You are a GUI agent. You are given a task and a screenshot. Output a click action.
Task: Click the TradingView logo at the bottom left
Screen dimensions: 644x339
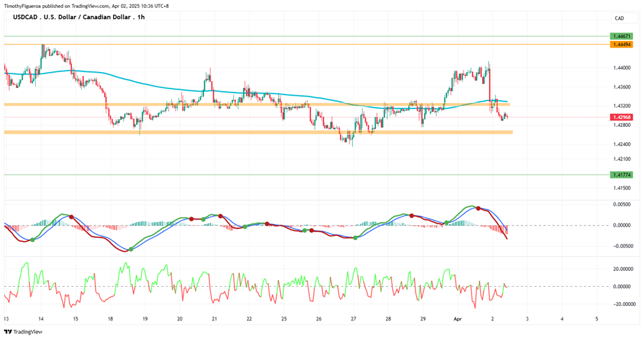click(23, 332)
